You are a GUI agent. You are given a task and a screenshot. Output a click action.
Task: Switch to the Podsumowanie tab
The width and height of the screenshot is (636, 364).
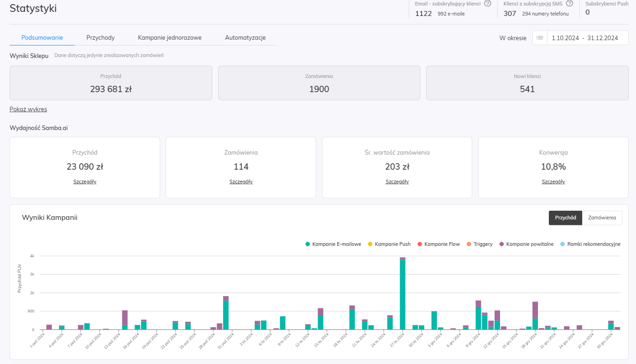pyautogui.click(x=42, y=38)
